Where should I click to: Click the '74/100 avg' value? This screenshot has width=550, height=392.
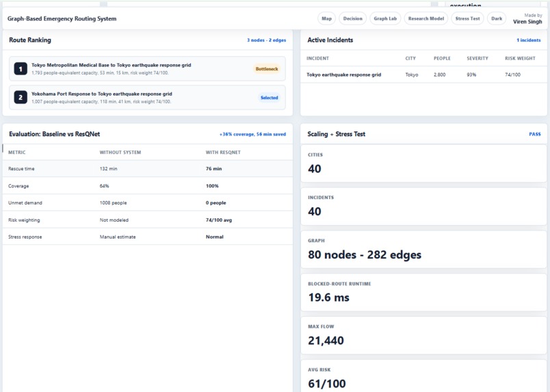[x=218, y=220]
